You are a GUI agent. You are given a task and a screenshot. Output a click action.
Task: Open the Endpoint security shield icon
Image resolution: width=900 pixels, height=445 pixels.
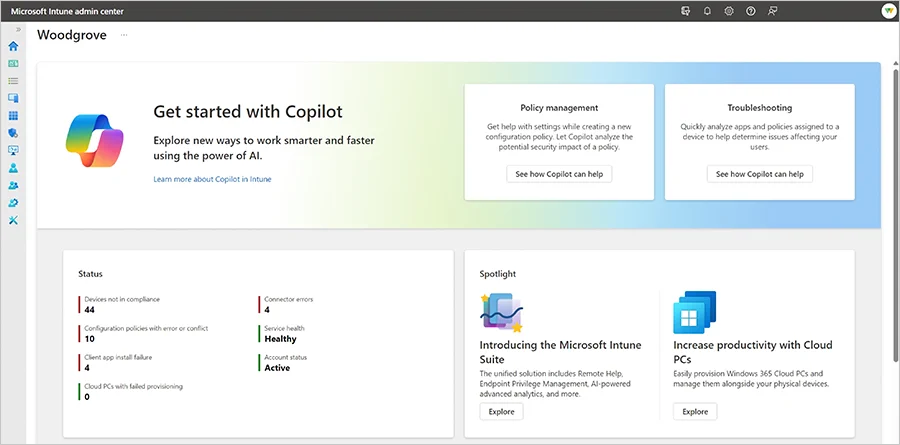13,133
